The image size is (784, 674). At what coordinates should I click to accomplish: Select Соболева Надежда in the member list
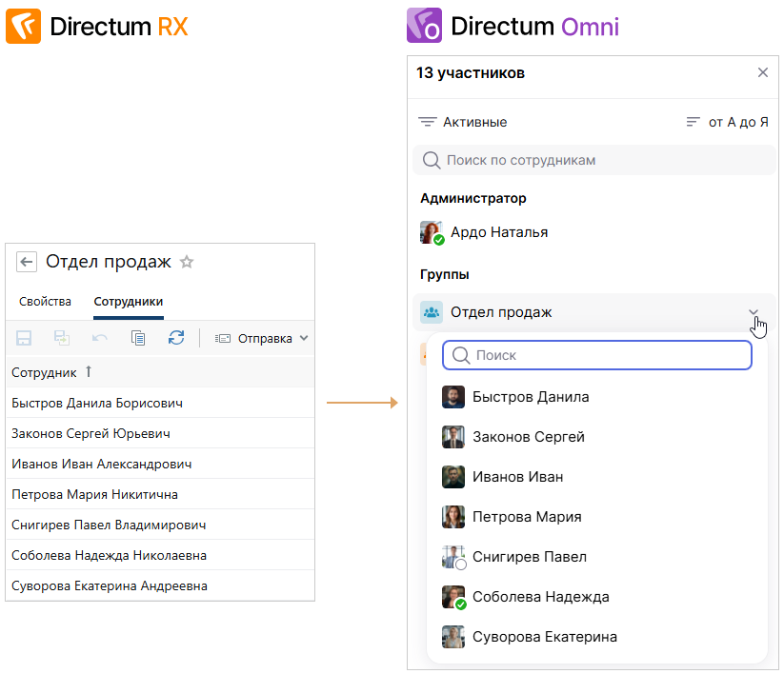pos(540,597)
